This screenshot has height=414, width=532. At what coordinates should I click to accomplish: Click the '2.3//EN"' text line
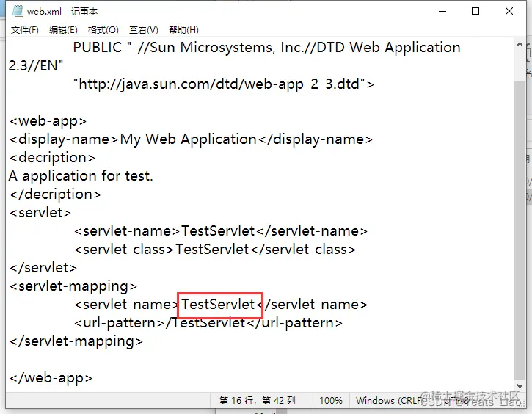[x=36, y=66]
